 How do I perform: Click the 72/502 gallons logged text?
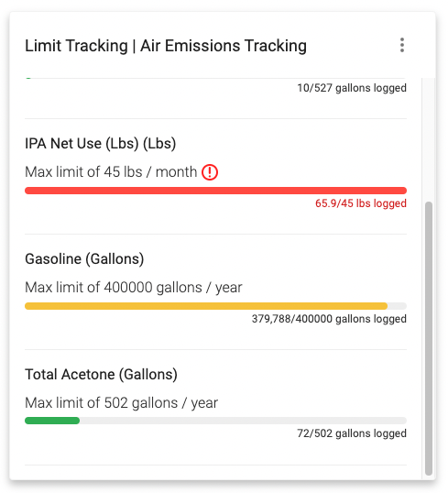pos(352,433)
